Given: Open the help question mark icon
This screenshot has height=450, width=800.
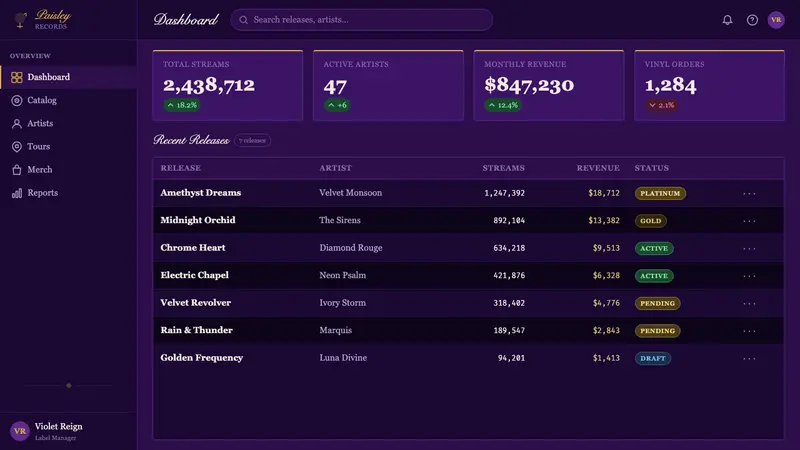Looking at the screenshot, I should click(752, 20).
